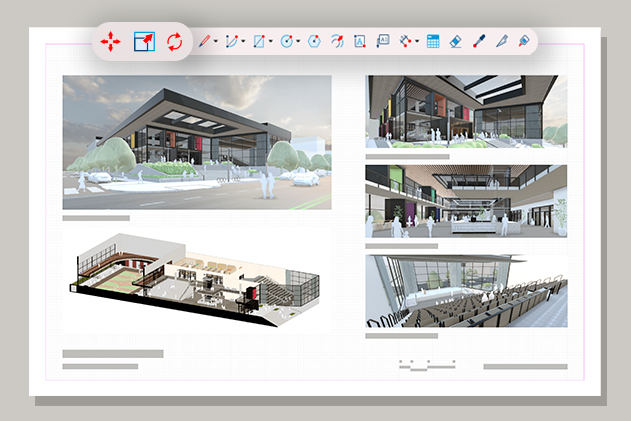Select the Polygon tool
The height and width of the screenshot is (421, 631).
pos(314,41)
